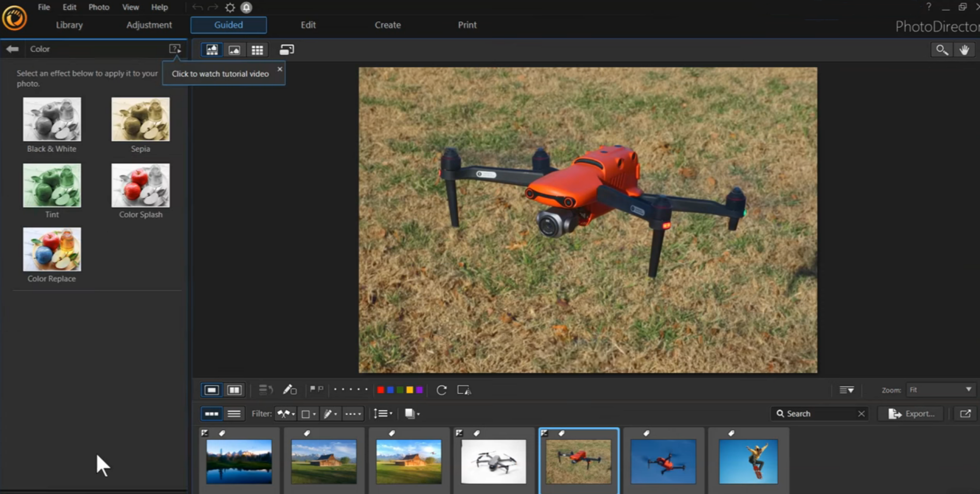The width and height of the screenshot is (980, 494).
Task: Select the magnifier zoom tool
Action: (942, 50)
